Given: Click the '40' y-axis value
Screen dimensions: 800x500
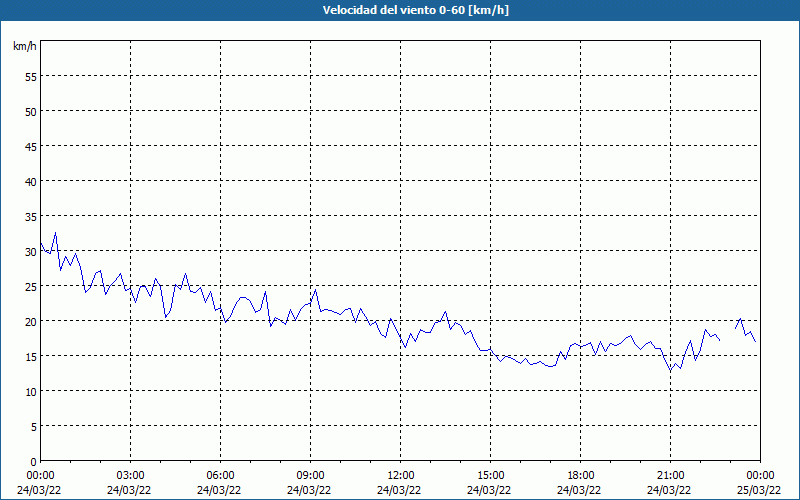Looking at the screenshot, I should click(31, 182).
